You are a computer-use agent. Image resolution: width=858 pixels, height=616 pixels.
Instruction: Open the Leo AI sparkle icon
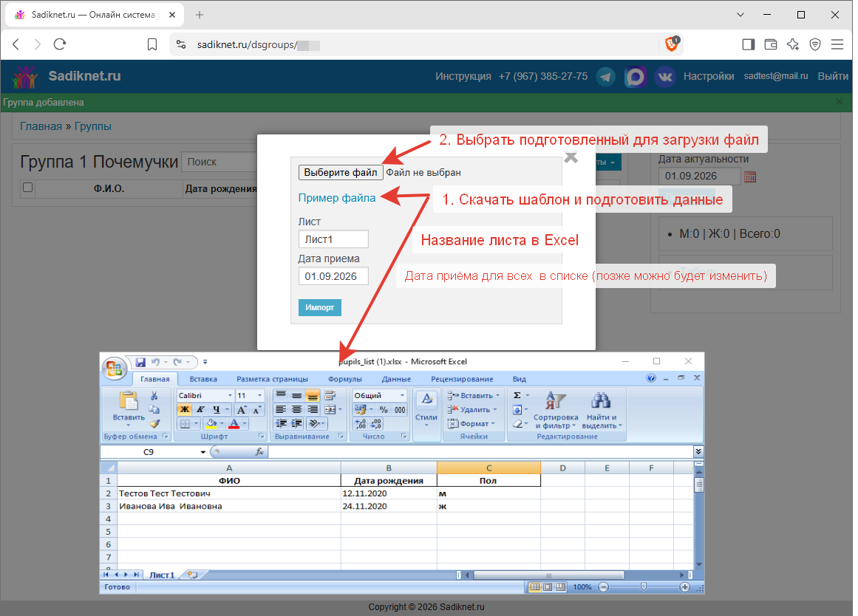coord(793,44)
